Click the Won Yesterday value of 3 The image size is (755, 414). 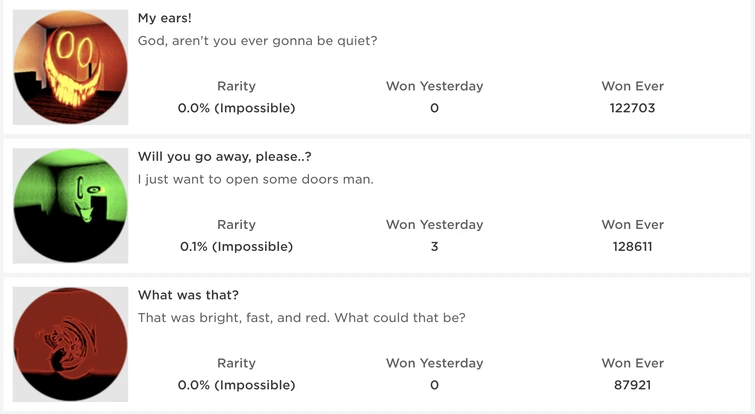[434, 246]
